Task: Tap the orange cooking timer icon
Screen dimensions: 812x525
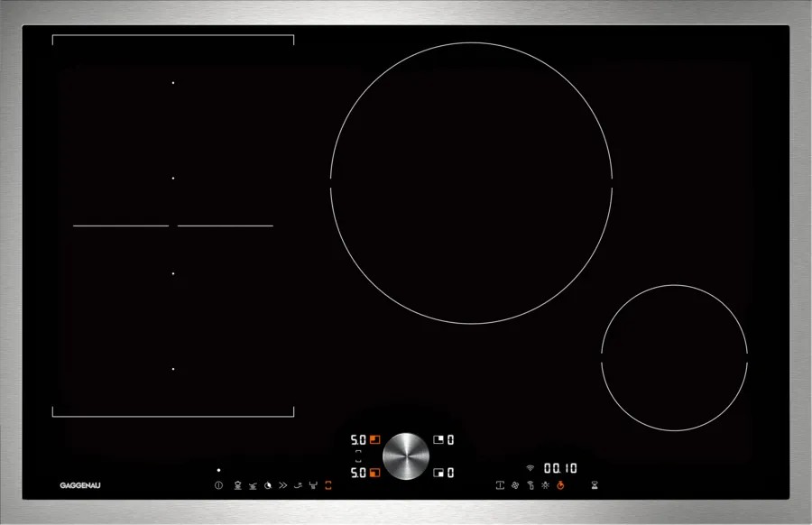Action: click(x=560, y=485)
